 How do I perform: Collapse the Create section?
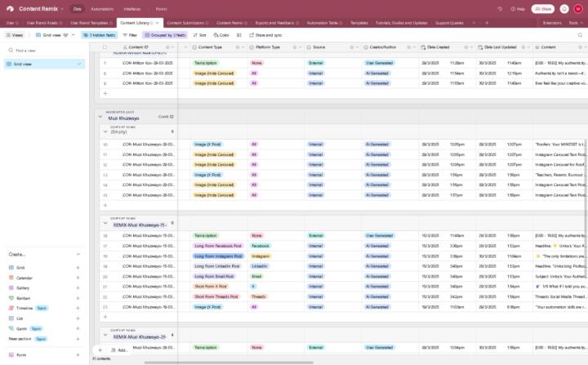point(78,254)
